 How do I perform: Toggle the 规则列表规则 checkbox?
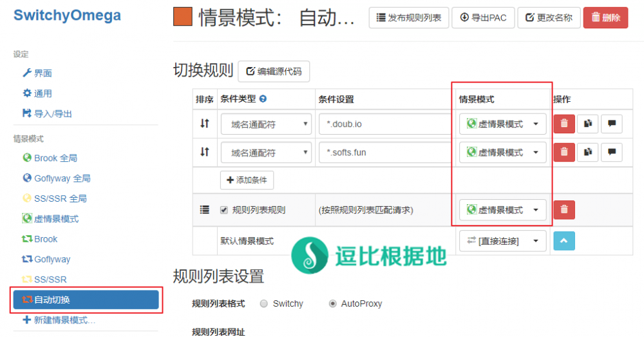tap(224, 209)
